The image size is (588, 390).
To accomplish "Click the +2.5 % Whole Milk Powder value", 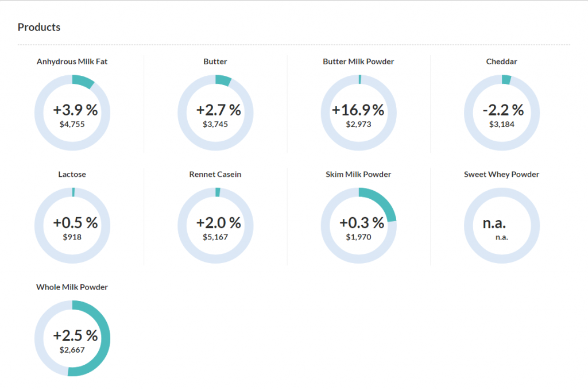I will point(75,335).
